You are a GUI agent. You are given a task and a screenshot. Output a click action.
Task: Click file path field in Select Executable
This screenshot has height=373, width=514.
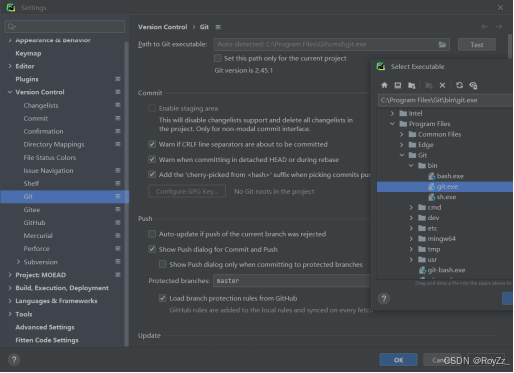(445, 100)
